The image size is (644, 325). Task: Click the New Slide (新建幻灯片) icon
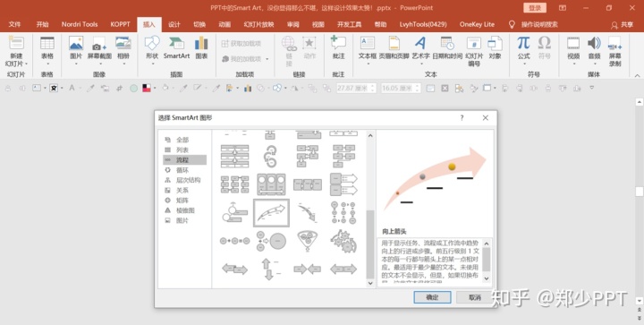pos(16,43)
